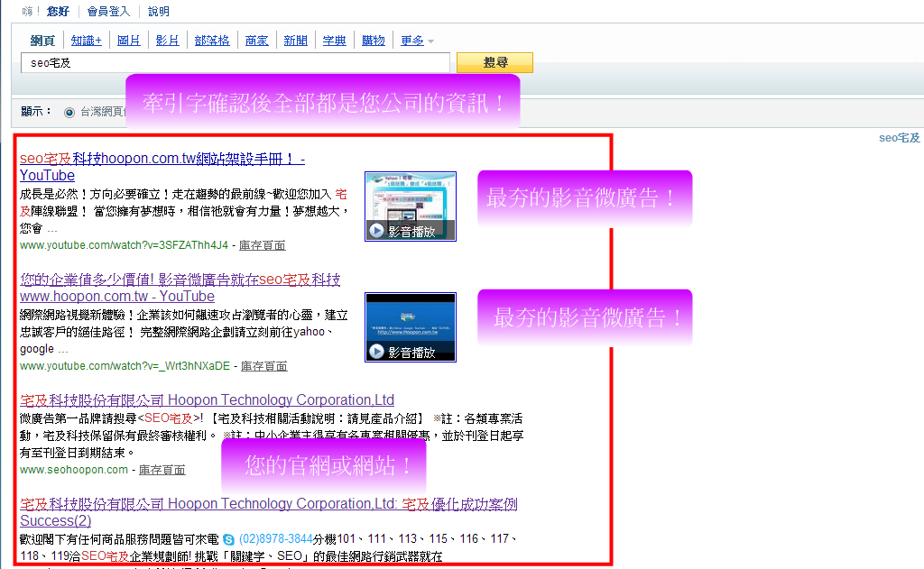This screenshot has height=569, width=924.
Task: Click the play icon on the first video thumbnail
Action: 376,231
